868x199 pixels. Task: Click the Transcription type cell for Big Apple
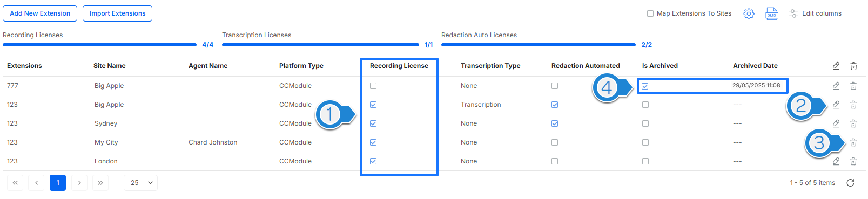coord(481,105)
